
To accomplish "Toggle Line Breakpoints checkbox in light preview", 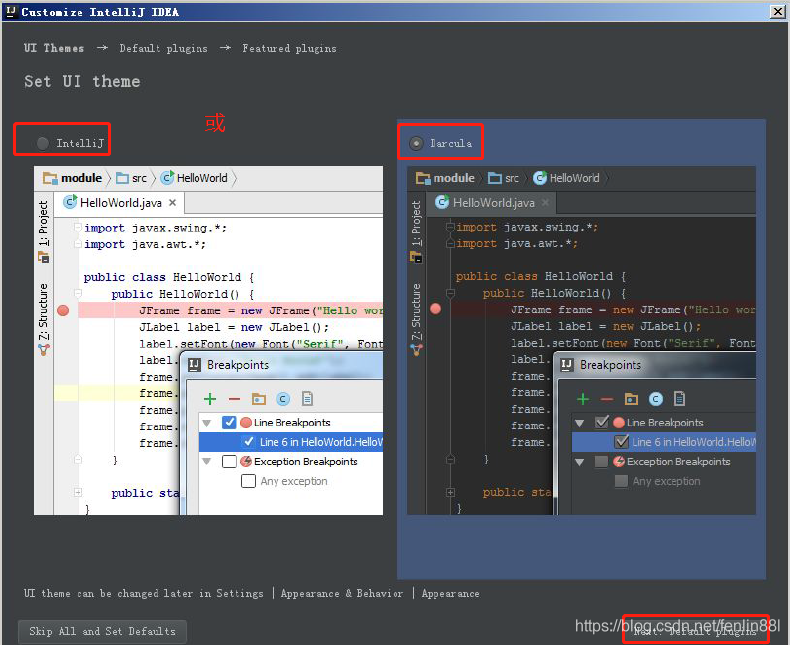I will tap(229, 422).
